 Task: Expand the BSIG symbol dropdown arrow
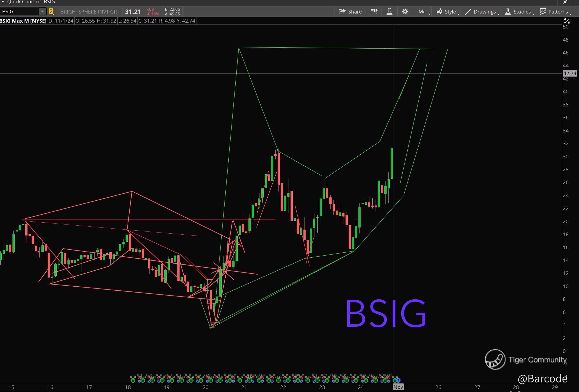click(42, 11)
